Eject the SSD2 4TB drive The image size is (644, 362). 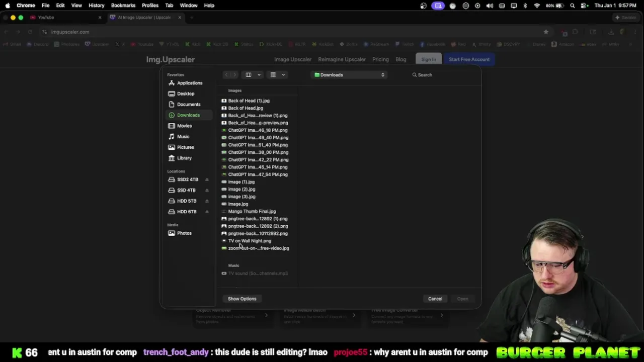pyautogui.click(x=206, y=179)
